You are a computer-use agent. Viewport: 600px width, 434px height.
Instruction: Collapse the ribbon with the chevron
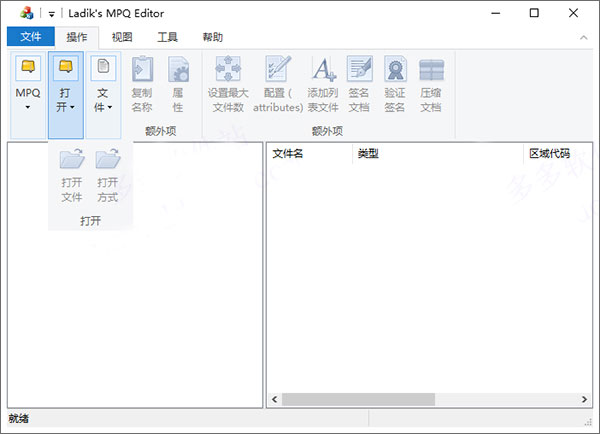(584, 38)
